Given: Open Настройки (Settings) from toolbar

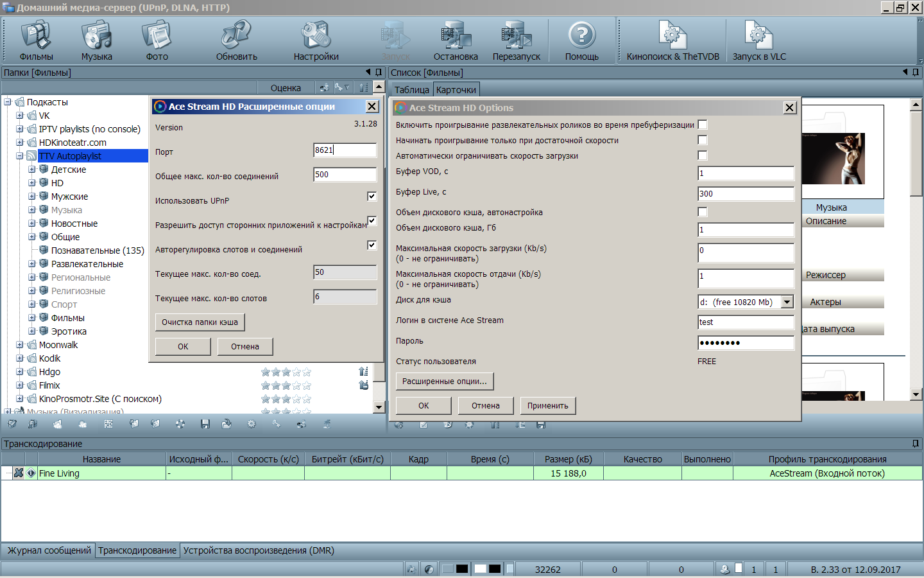Looking at the screenshot, I should point(316,40).
